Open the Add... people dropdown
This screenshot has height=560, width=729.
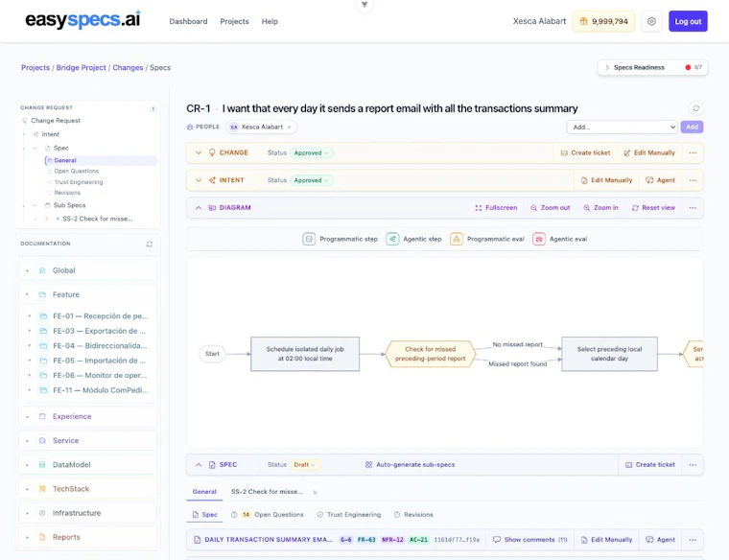click(x=623, y=127)
